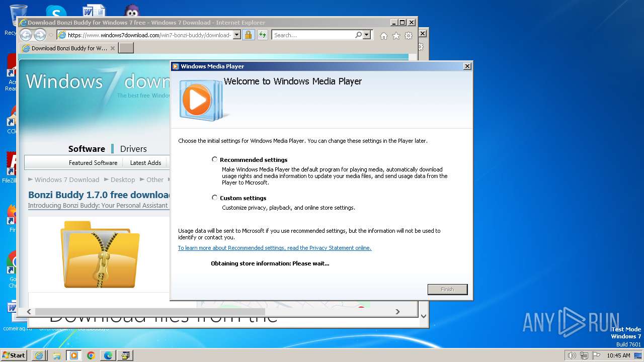Open the Start menu
Screen dimensions: 644x362
tap(14, 355)
